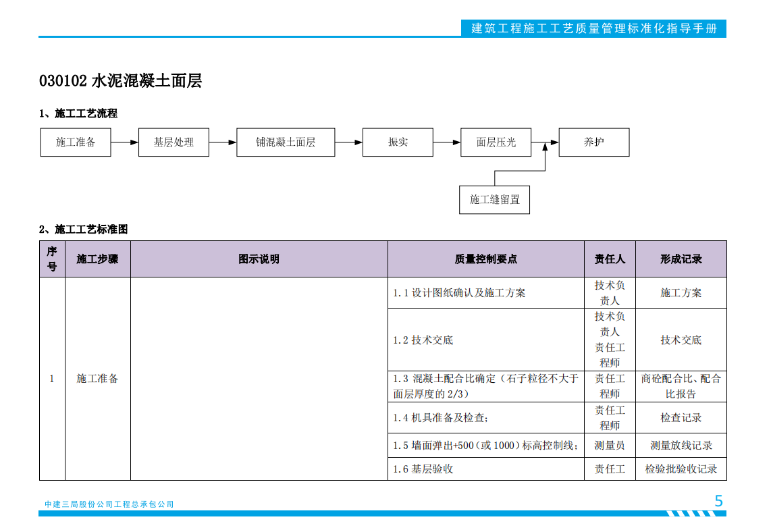Viewport: 771px width, 532px height.
Task: Select the 1、施工工艺流程 heading
Action: pos(79,113)
